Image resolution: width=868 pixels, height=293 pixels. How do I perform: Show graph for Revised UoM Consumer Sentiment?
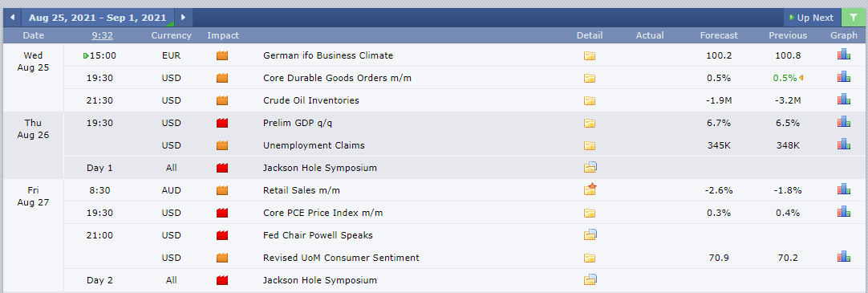tap(843, 256)
